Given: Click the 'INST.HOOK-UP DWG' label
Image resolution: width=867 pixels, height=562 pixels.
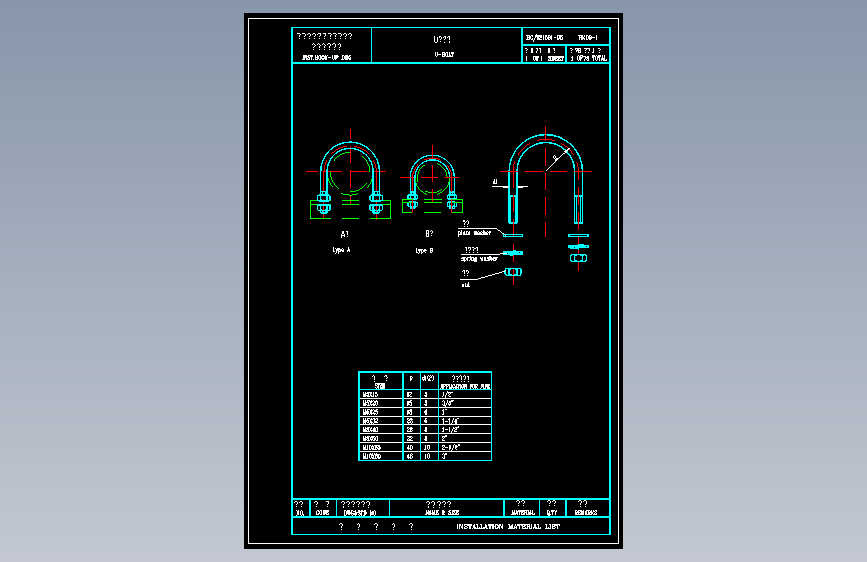Looking at the screenshot, I should point(326,58).
